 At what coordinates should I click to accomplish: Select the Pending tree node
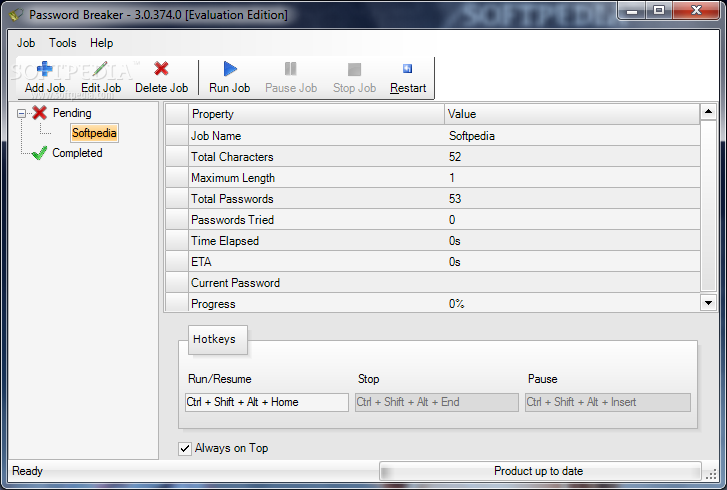[x=72, y=113]
